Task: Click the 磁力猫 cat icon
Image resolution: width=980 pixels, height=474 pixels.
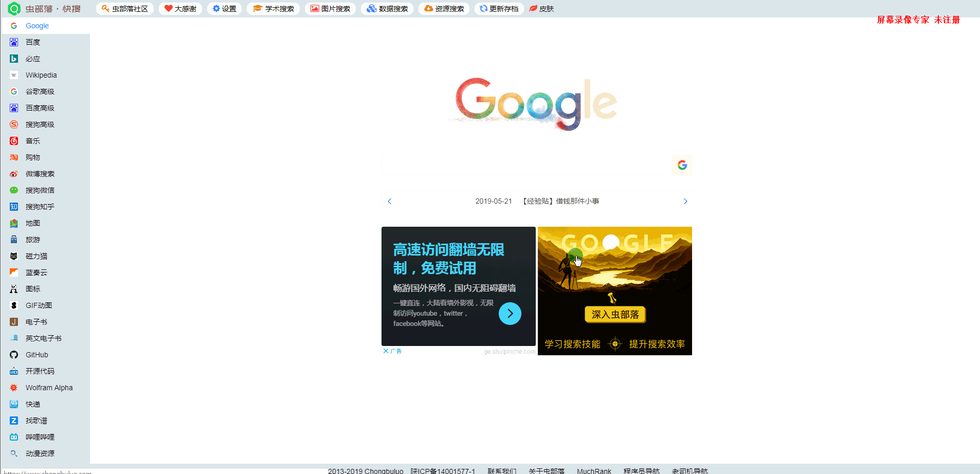Action: pyautogui.click(x=14, y=256)
